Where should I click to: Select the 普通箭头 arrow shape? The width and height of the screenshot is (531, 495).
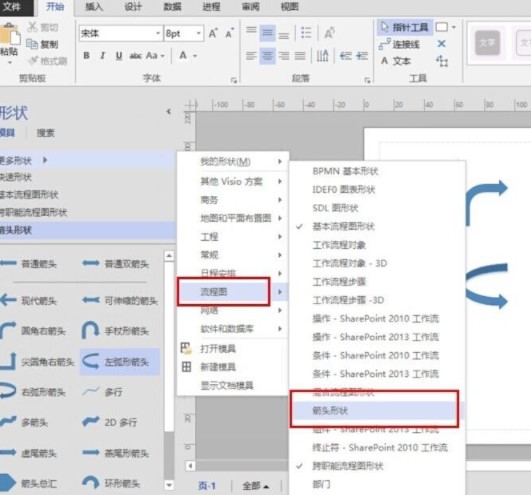click(x=29, y=263)
